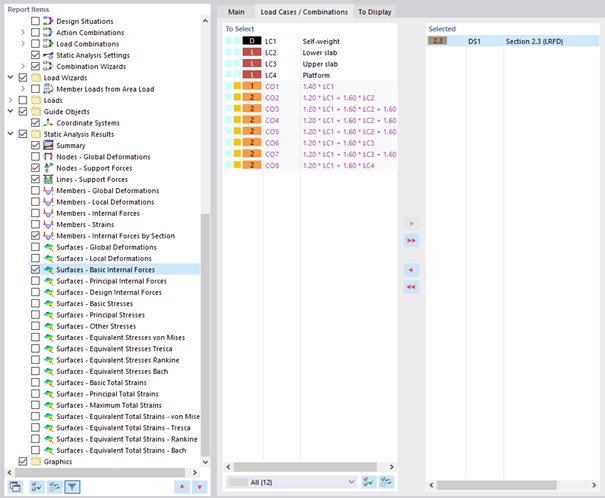The width and height of the screenshot is (605, 498).
Task: Enable Nodes - Global Deformations checkbox
Action: pyautogui.click(x=35, y=157)
